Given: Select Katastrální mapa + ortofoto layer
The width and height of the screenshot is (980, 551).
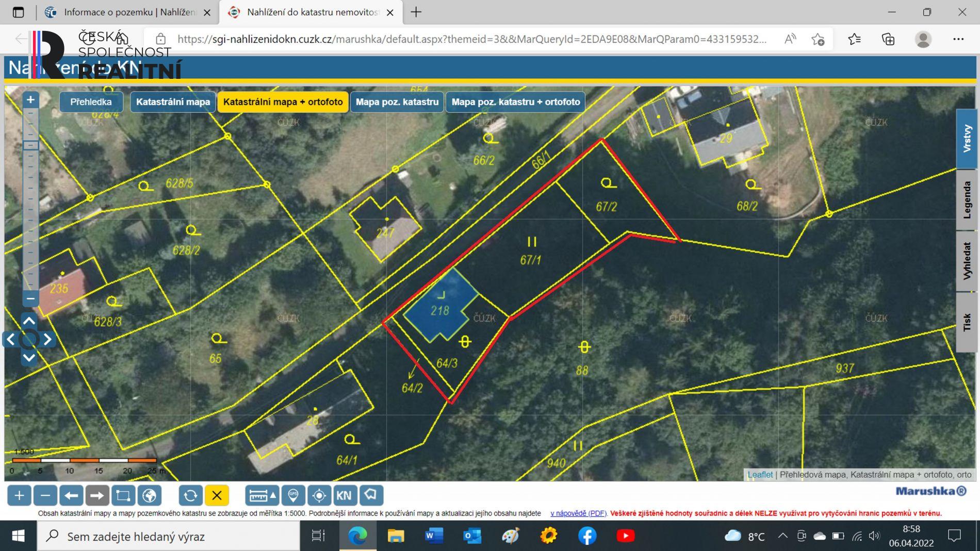Looking at the screenshot, I should point(283,102).
